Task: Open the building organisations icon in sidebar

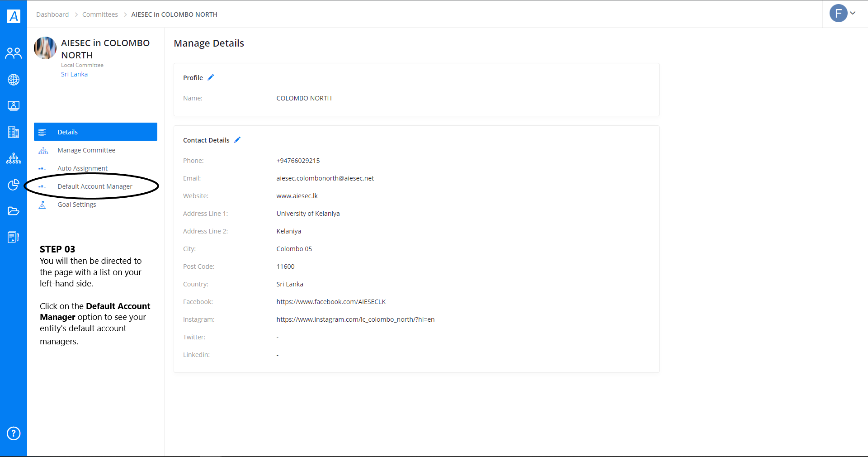Action: 14,132
